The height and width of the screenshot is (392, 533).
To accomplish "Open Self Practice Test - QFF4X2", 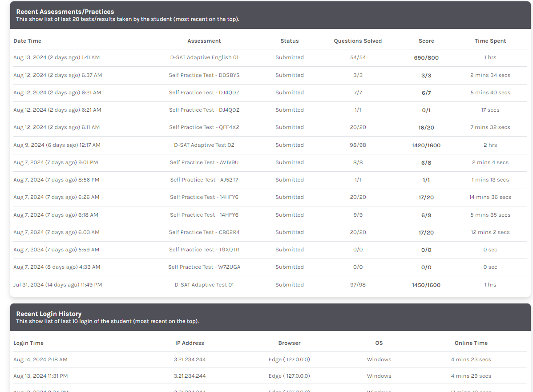I will pyautogui.click(x=204, y=127).
